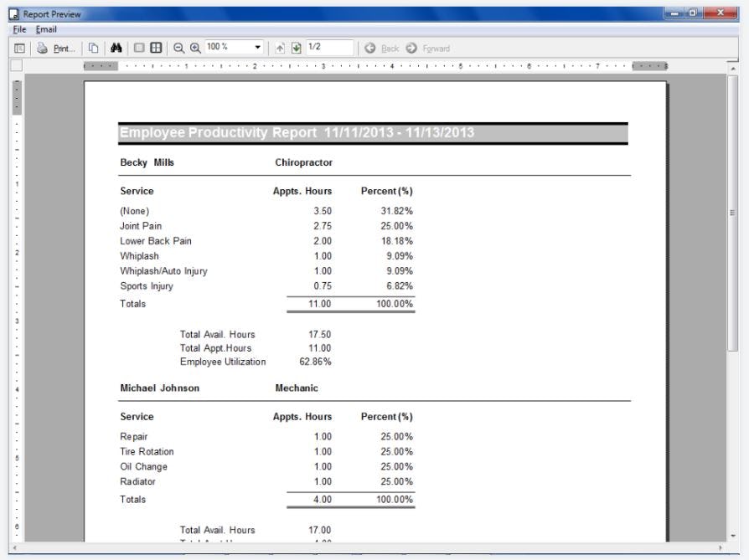Close the Report Preview window
Image resolution: width=749 pixels, height=560 pixels.
[721, 13]
